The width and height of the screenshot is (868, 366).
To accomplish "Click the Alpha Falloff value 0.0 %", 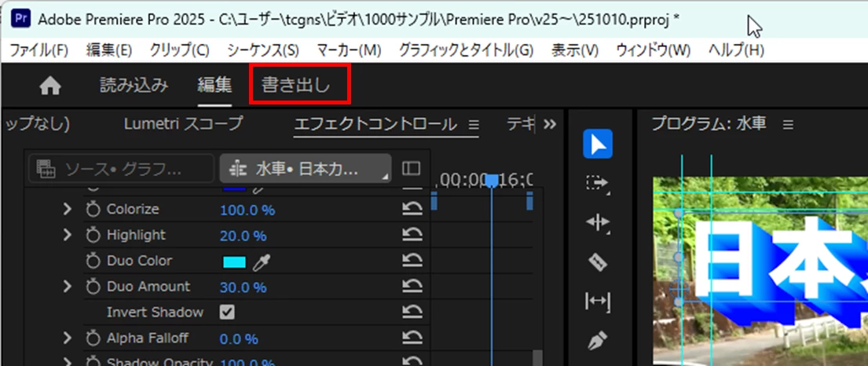I will [239, 339].
